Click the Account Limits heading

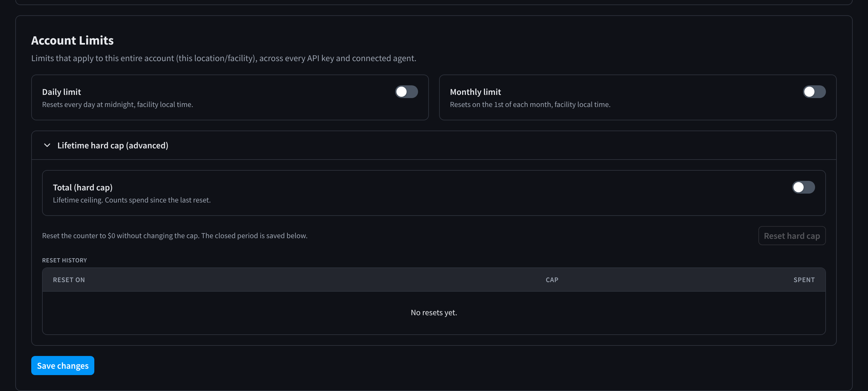pos(72,40)
